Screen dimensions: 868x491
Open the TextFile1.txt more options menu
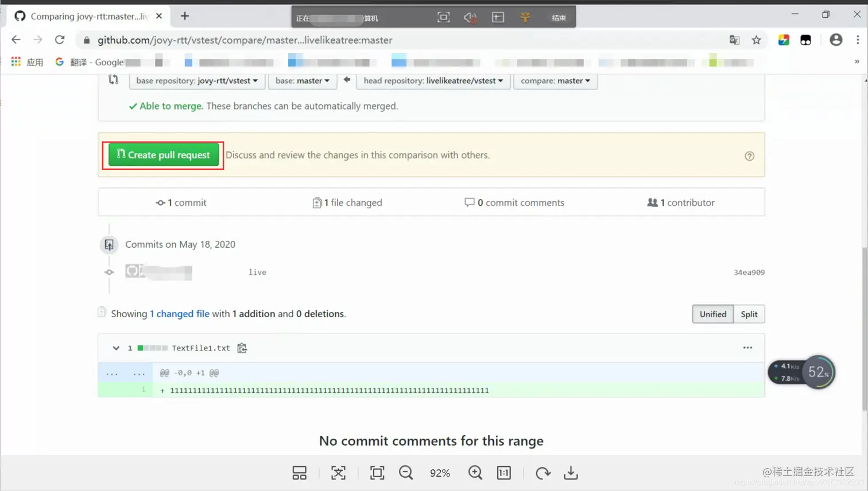[747, 348]
